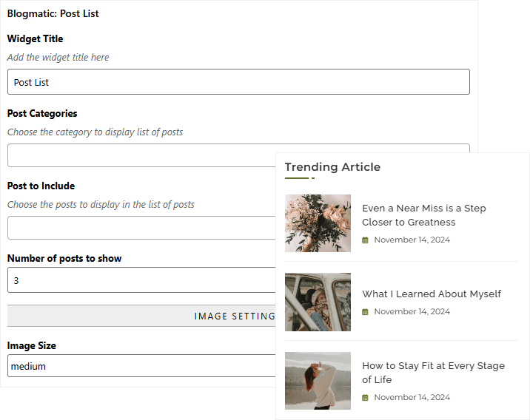This screenshot has width=530, height=420.
Task: Click calendar icon beside third article date
Action: coord(365,398)
